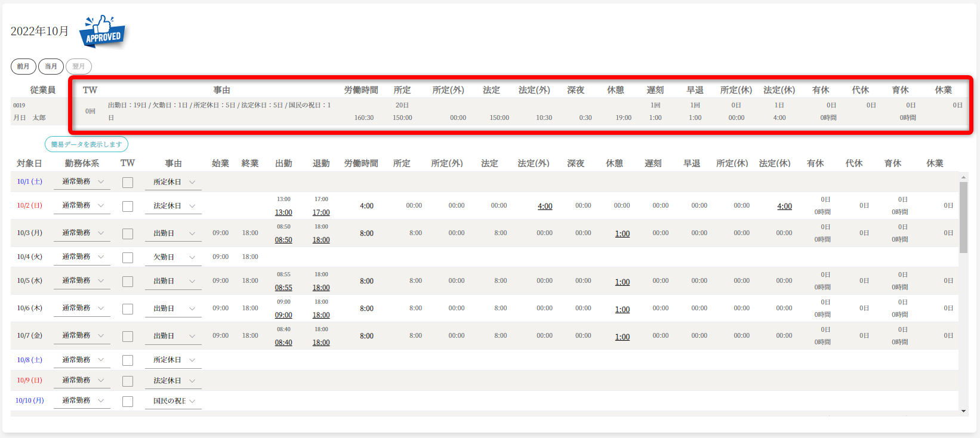The height and width of the screenshot is (438, 980).
Task: Expand 通常勤務 dropdown for 10/6
Action: tap(82, 309)
